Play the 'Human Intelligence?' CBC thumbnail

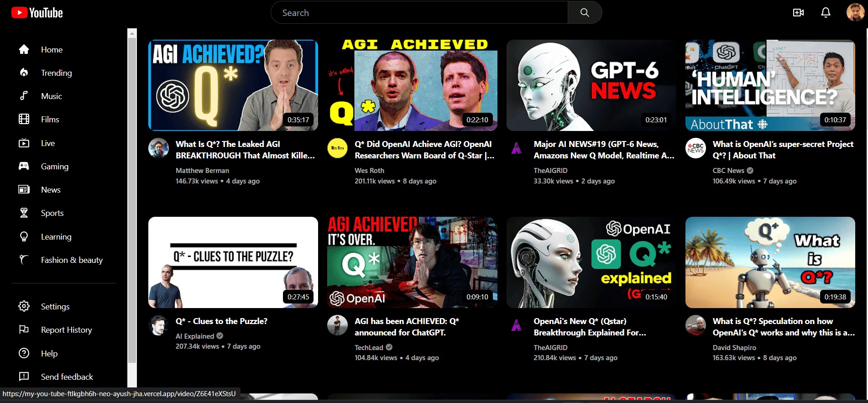pos(770,85)
